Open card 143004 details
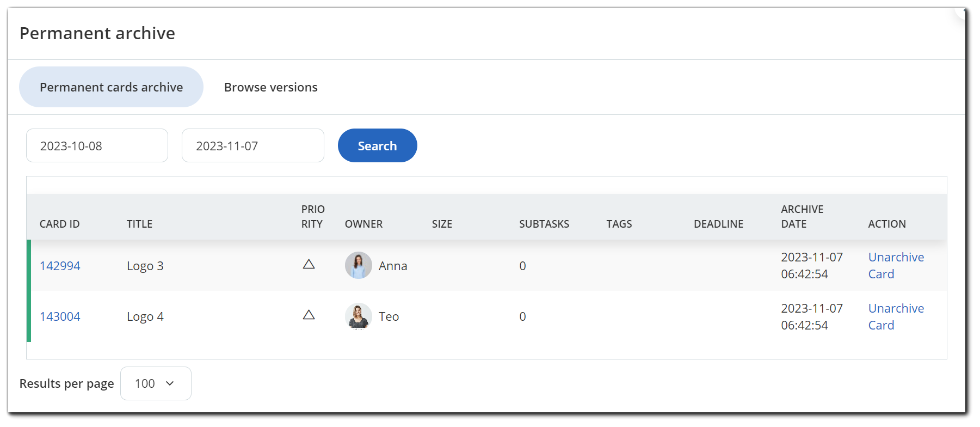The height and width of the screenshot is (427, 980). coord(60,316)
